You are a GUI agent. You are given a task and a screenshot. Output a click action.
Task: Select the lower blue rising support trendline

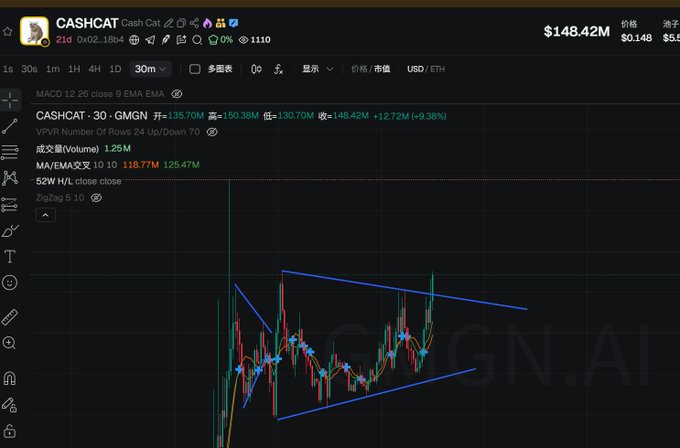(x=376, y=394)
